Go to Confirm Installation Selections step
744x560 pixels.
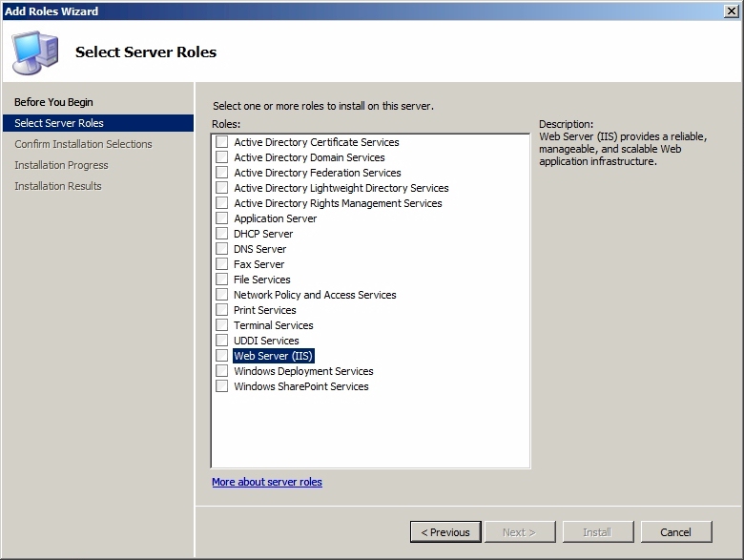point(83,144)
